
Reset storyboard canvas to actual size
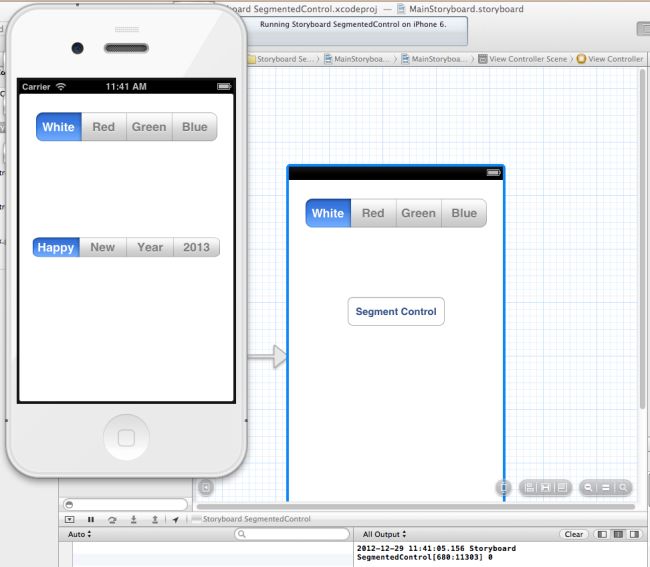[606, 487]
